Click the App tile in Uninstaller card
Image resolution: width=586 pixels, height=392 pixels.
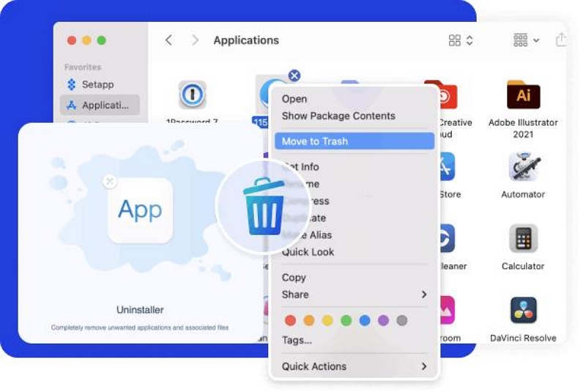(x=140, y=210)
